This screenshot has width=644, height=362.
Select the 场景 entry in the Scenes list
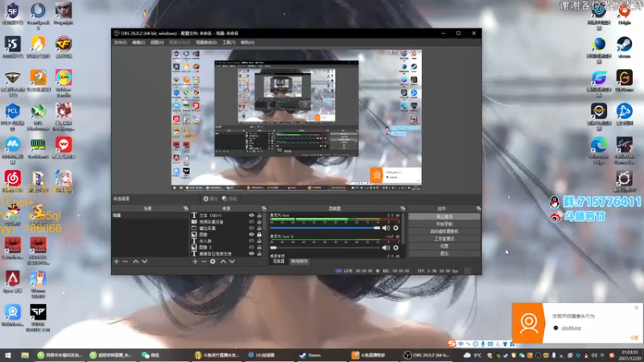coord(150,215)
